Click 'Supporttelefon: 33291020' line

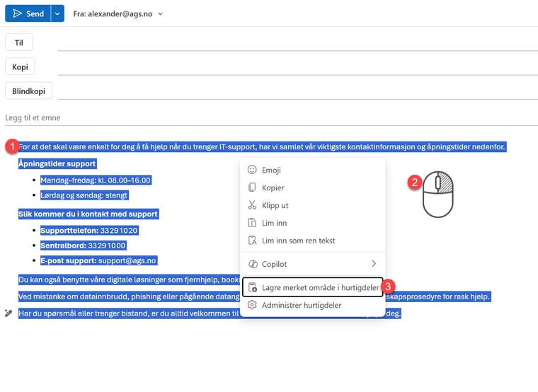click(x=89, y=231)
